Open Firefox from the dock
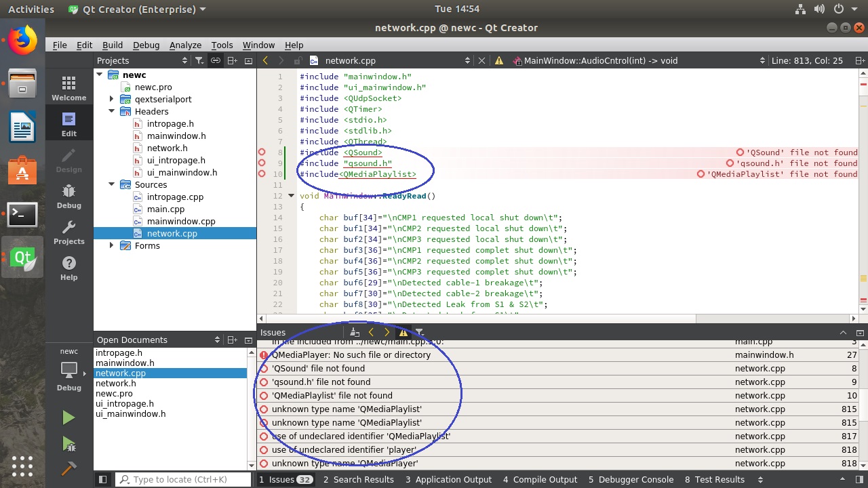Viewport: 868px width, 488px height. click(22, 41)
